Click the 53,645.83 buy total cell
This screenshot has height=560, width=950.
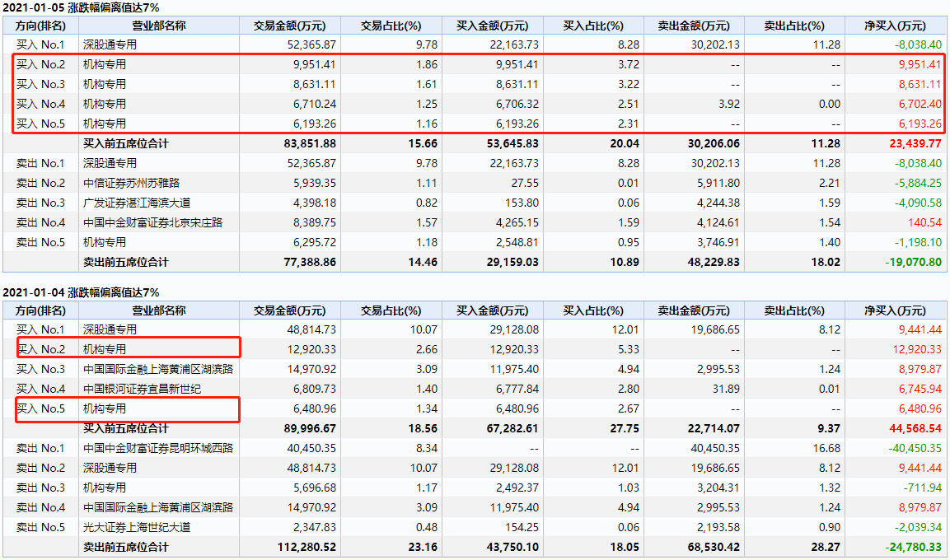512,143
